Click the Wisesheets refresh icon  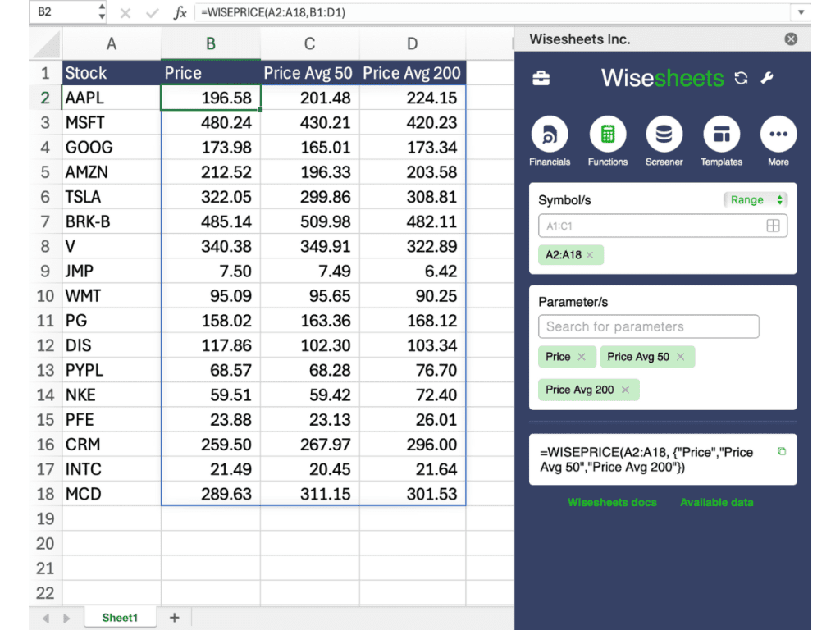click(741, 78)
